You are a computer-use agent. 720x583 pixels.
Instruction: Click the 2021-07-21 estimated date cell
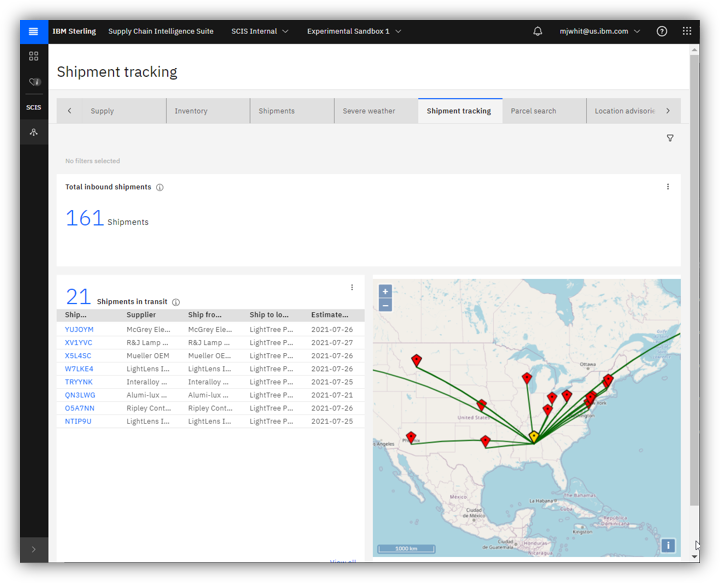(x=332, y=395)
